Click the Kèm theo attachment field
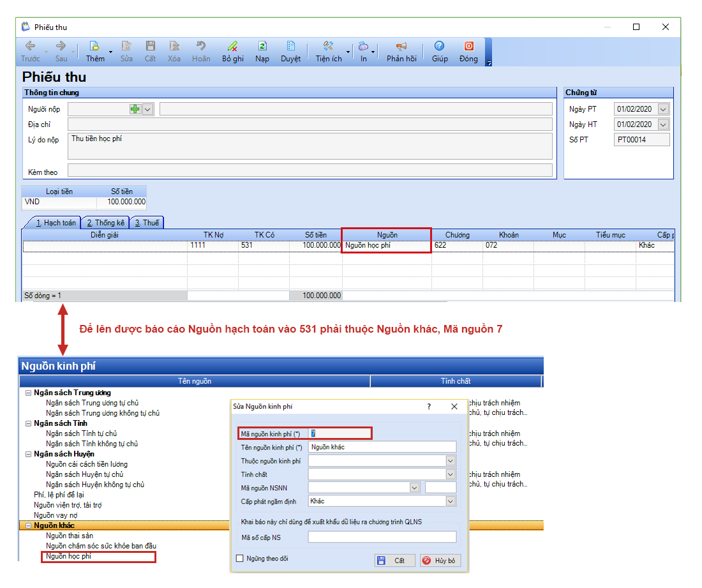Viewport: 702px width, 588px height. click(x=310, y=170)
